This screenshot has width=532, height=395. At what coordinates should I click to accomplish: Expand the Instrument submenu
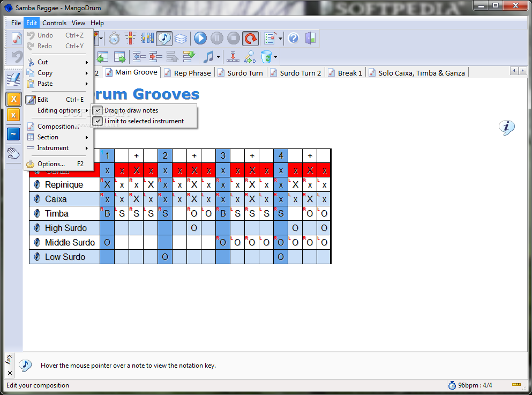(x=58, y=148)
